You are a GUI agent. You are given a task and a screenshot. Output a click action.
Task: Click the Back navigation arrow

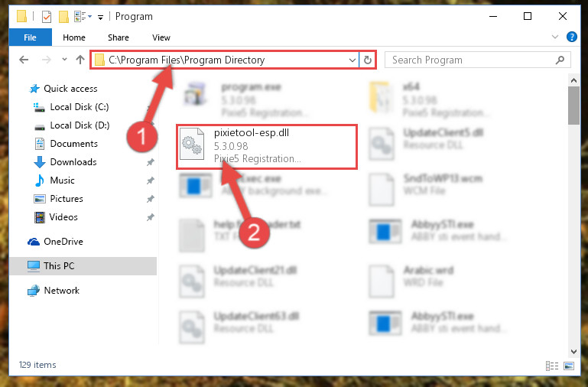[x=24, y=60]
